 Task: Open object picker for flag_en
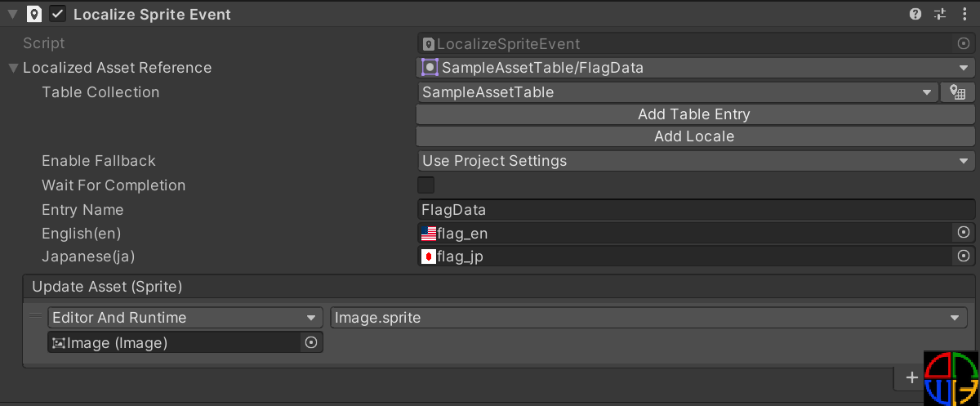coord(964,233)
